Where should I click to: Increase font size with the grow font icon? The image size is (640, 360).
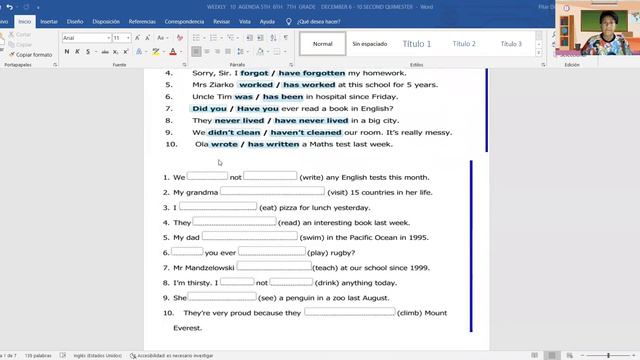pyautogui.click(x=137, y=38)
